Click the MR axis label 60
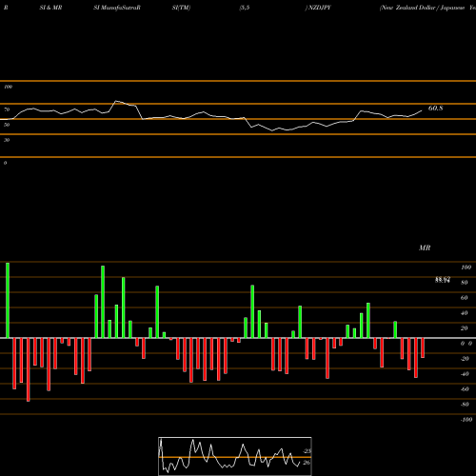The width and height of the screenshot is (476, 476). click(x=465, y=298)
